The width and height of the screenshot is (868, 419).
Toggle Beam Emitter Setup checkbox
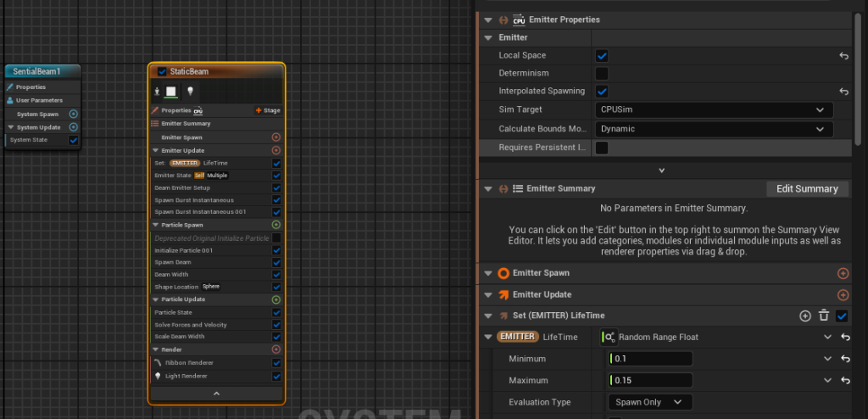point(276,188)
